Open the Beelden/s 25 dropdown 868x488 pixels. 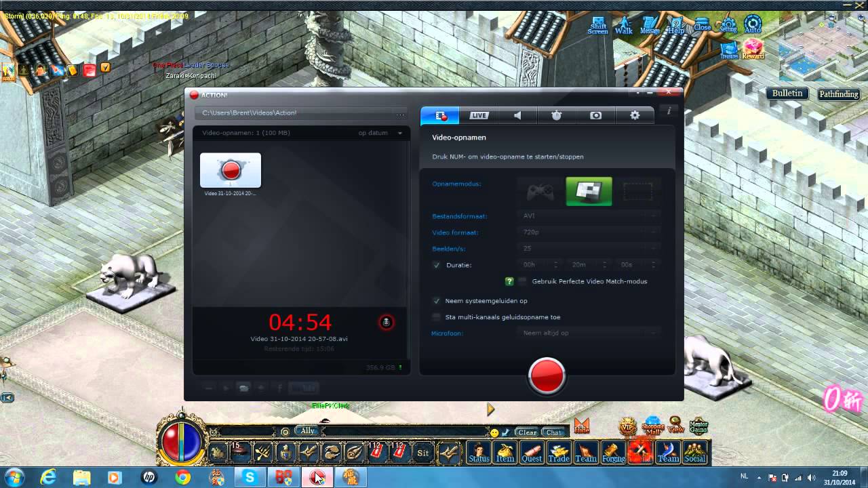pos(589,248)
